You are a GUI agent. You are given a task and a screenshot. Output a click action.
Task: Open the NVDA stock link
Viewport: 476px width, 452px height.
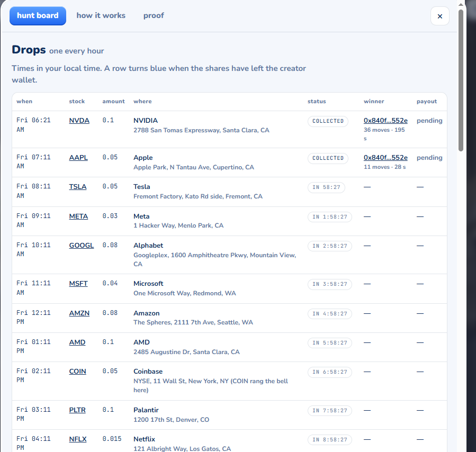point(79,121)
